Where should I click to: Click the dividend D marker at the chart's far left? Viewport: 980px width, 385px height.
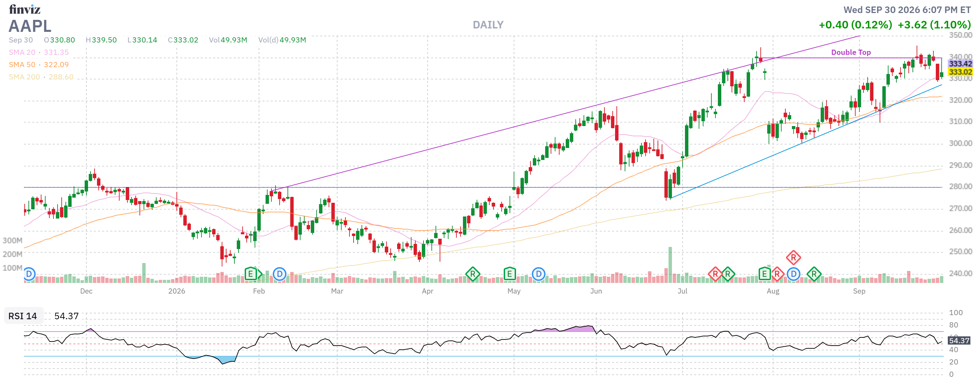tap(29, 274)
